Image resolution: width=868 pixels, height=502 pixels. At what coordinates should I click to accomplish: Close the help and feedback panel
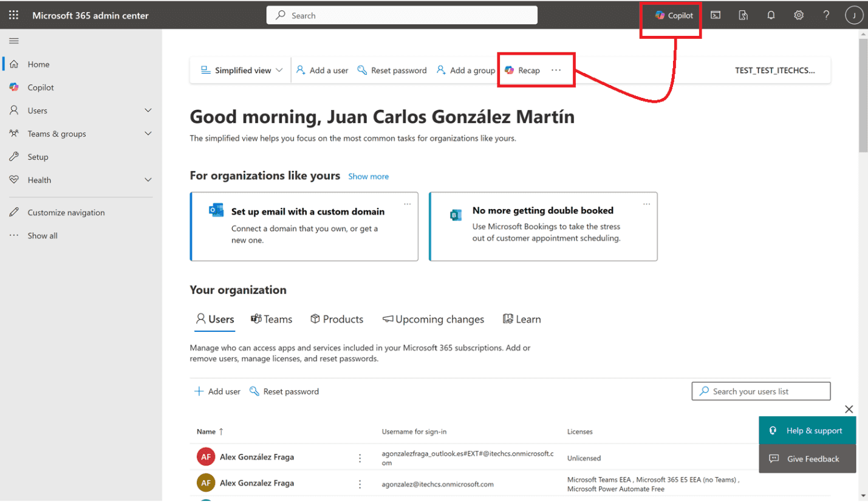[x=849, y=409]
